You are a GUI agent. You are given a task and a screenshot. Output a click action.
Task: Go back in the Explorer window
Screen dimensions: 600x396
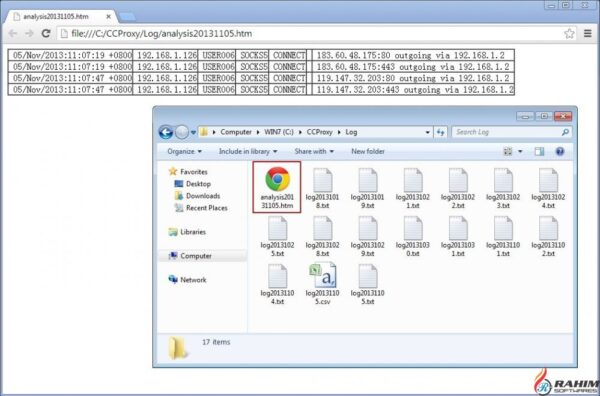(166, 132)
